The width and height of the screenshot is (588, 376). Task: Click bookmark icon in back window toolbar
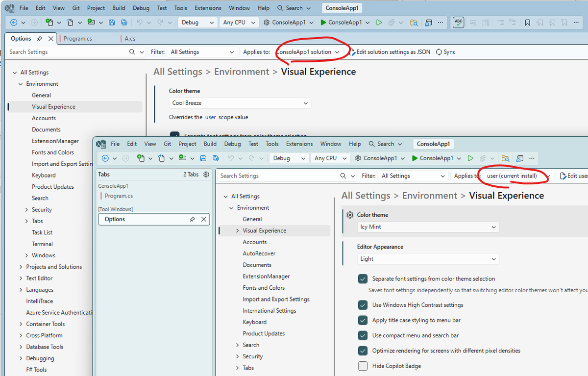(527, 23)
